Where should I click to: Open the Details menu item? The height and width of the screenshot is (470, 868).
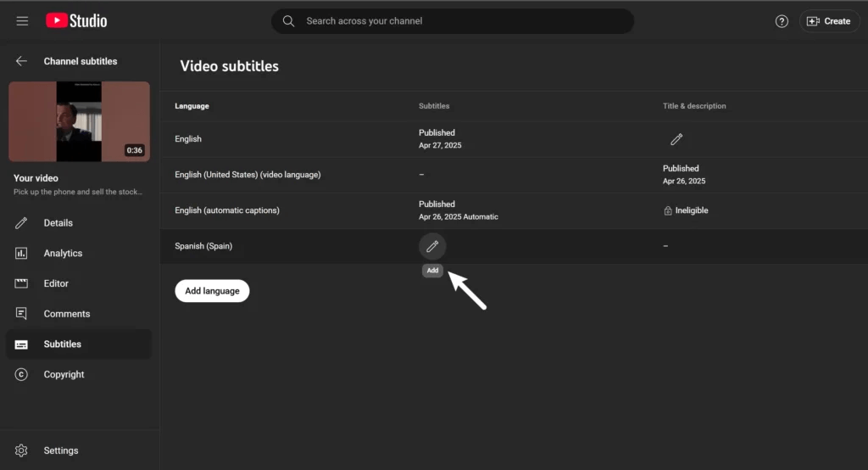(x=58, y=223)
